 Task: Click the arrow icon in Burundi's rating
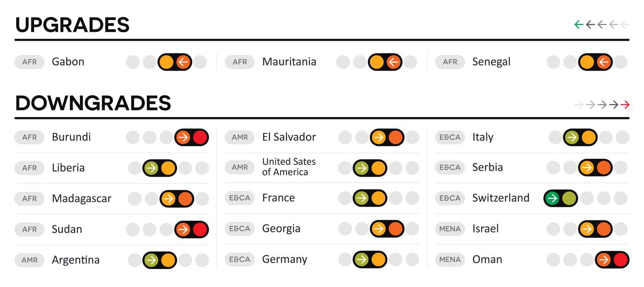tap(183, 137)
